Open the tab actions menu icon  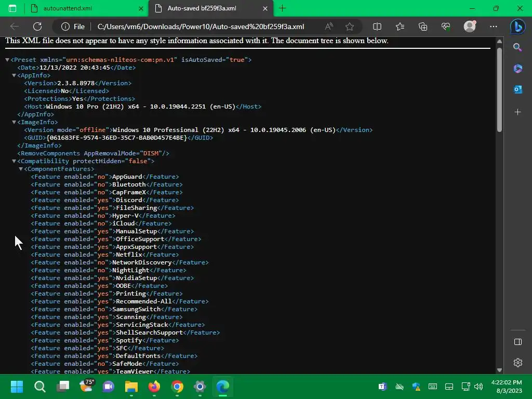pos(12,8)
